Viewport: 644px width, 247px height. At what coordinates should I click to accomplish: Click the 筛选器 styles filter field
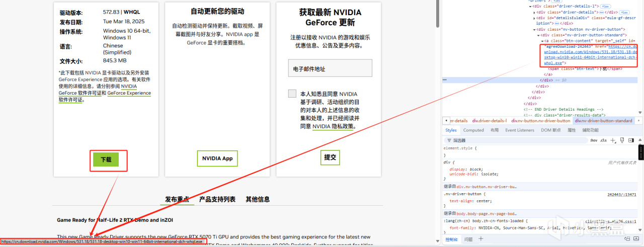516,140
